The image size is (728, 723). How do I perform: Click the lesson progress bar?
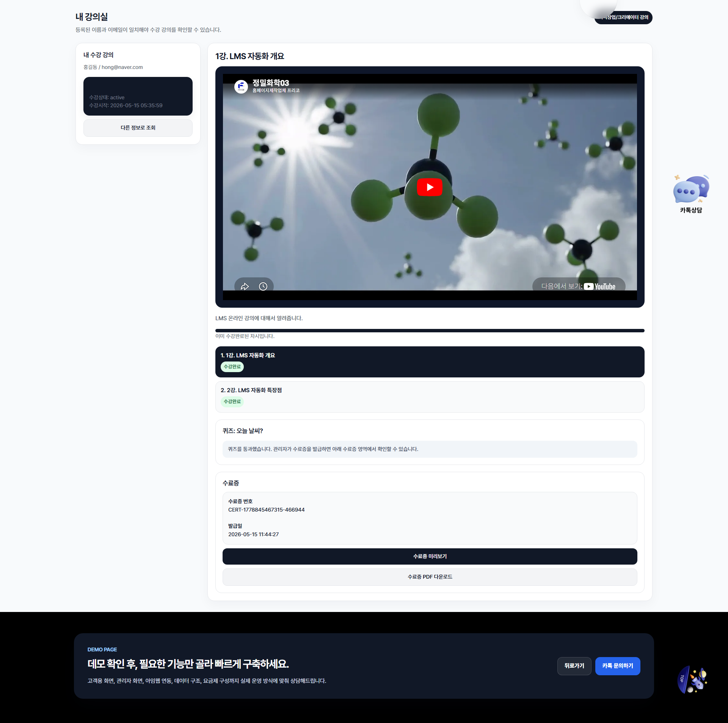pos(430,330)
